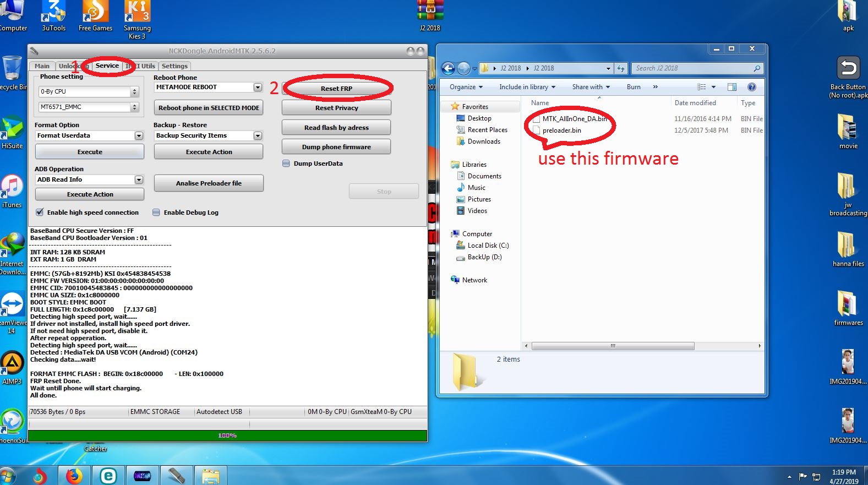Toggle the Explorer preview pane icon

coord(732,87)
